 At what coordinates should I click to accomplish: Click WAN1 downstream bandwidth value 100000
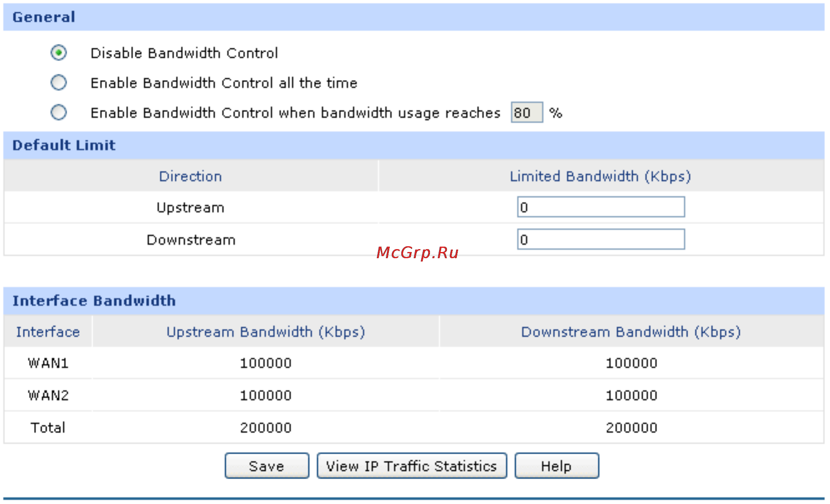[631, 363]
